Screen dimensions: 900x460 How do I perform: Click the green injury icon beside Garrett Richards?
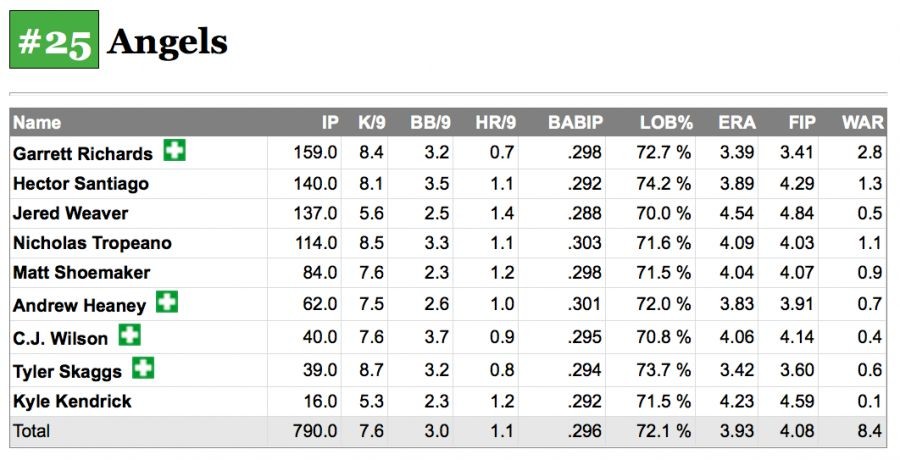point(175,152)
